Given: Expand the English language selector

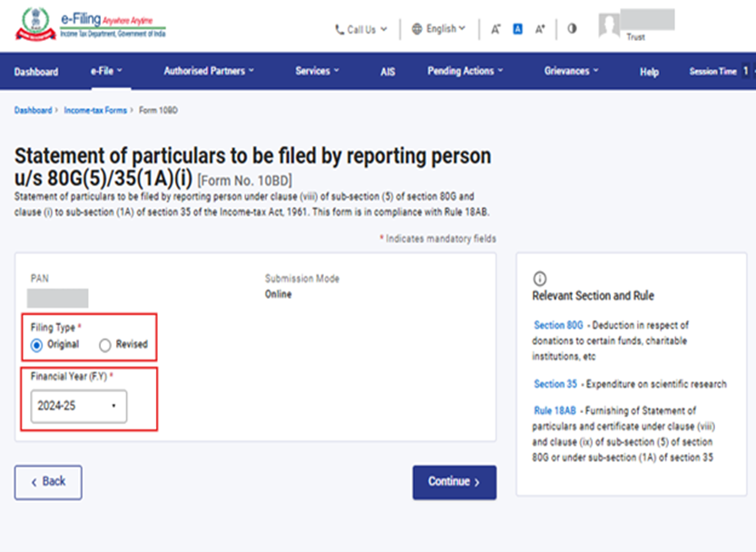Looking at the screenshot, I should coord(438,29).
